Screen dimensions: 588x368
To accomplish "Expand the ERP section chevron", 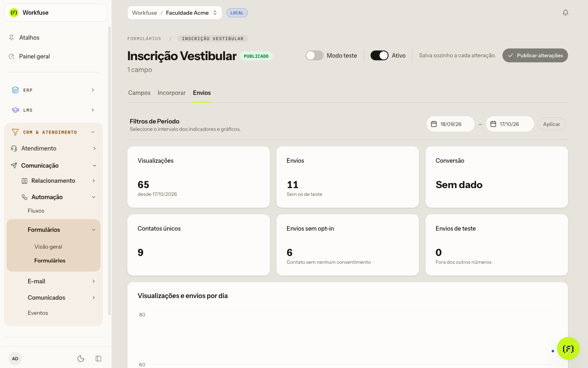I will tap(93, 90).
